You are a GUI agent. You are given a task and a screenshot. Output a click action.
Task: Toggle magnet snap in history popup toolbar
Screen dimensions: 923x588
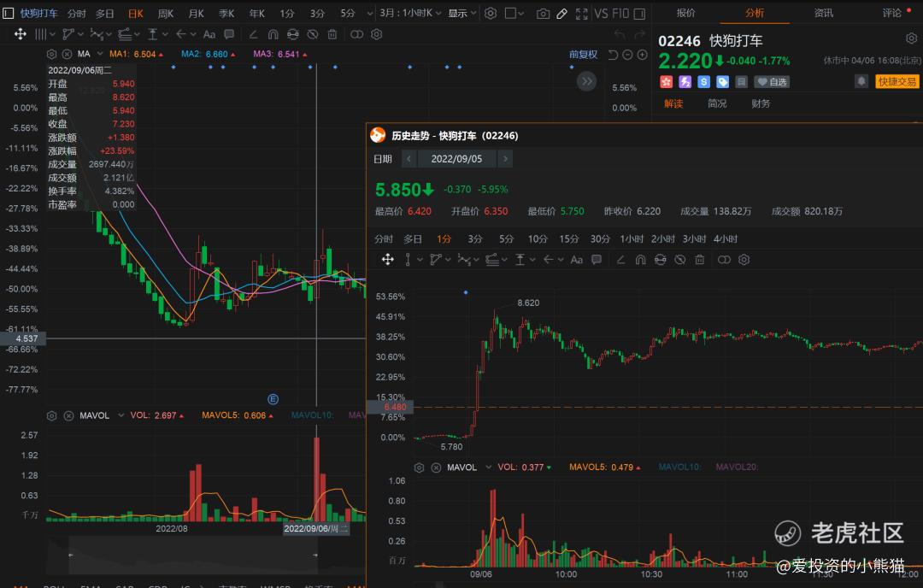(x=640, y=260)
